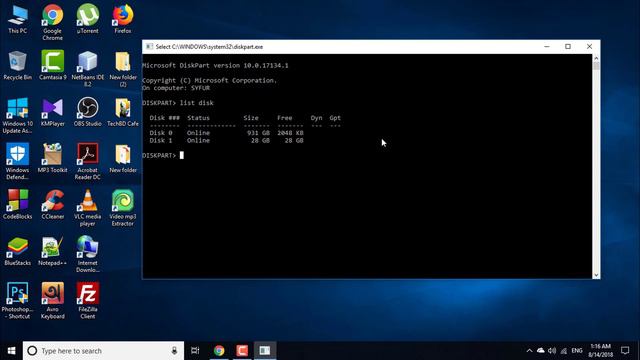Click the 'Dyn' column header
The height and width of the screenshot is (360, 640).
316,118
